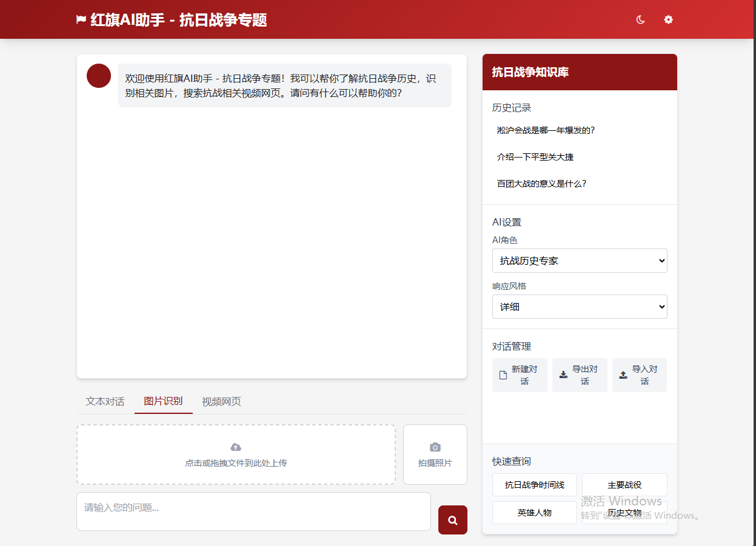Click the import conversation upload icon
Image resolution: width=756 pixels, height=546 pixels.
623,375
